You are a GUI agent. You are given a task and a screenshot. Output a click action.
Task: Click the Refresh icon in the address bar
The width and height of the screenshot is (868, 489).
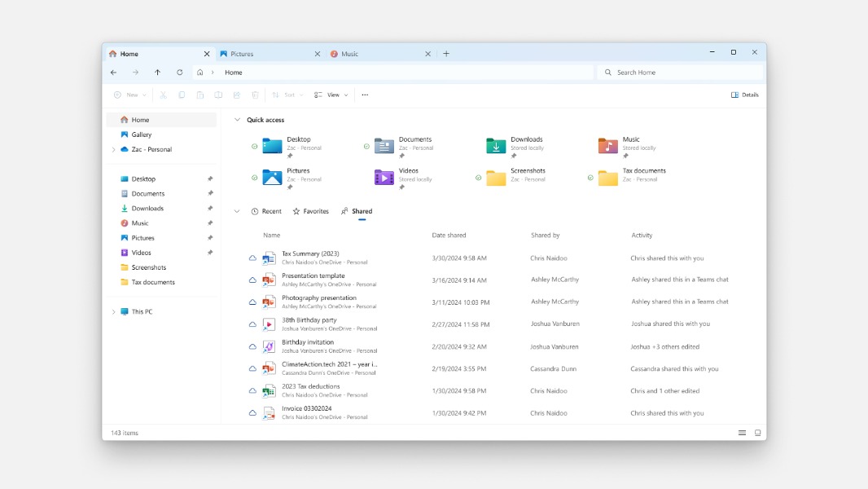[x=179, y=73]
